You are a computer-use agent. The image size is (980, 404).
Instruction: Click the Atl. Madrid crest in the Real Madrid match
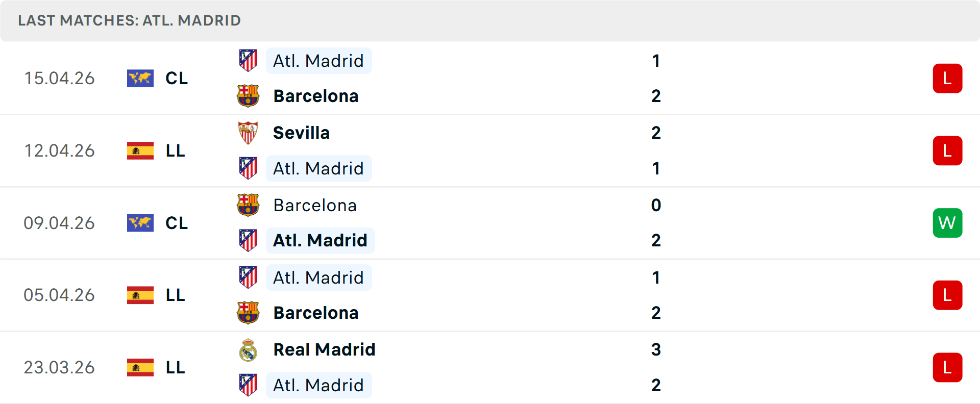point(248,385)
